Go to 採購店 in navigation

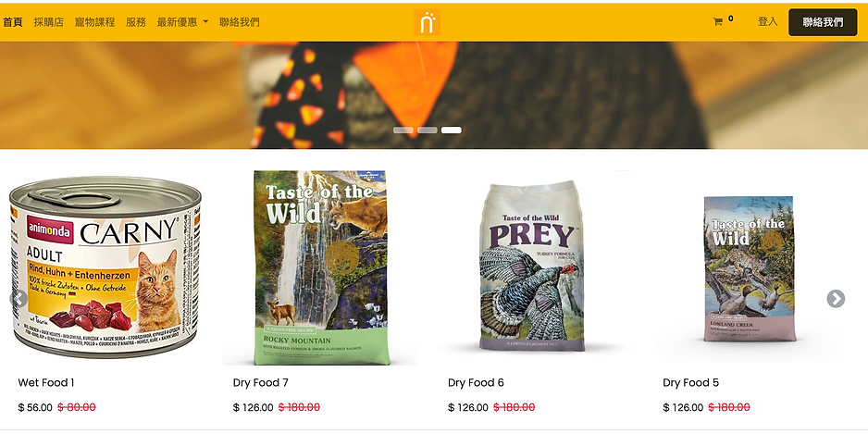[x=49, y=22]
